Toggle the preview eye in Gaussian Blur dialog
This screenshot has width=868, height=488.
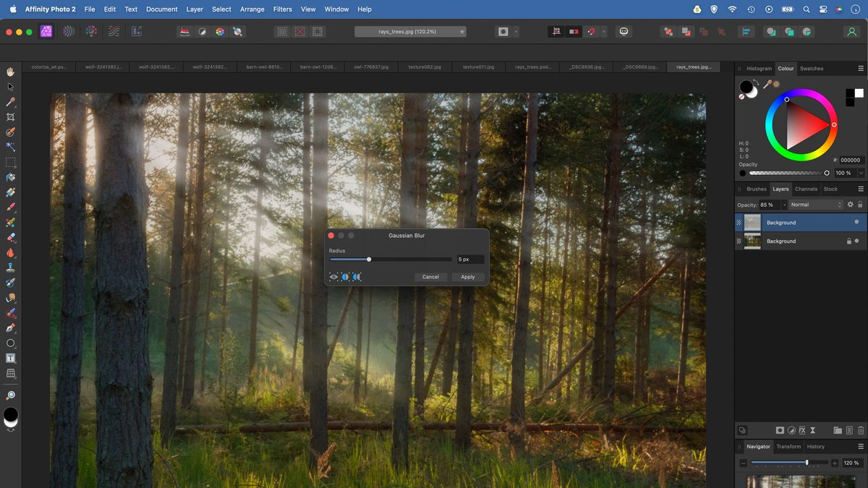click(333, 276)
